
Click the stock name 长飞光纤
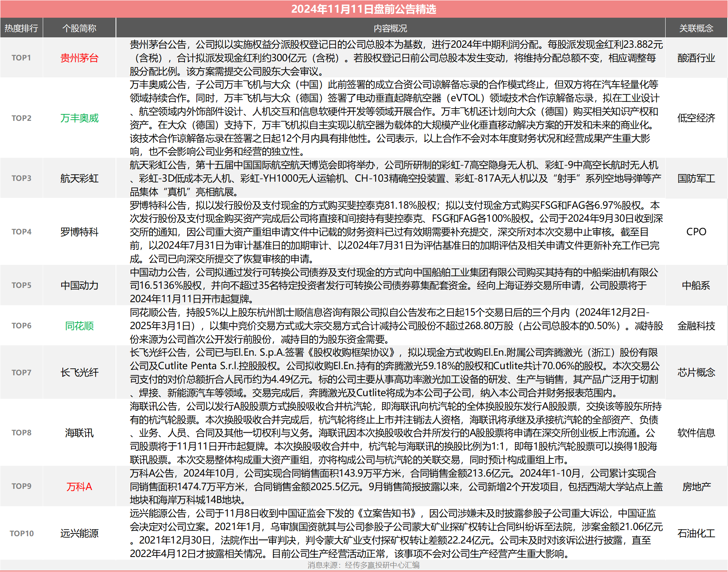(x=79, y=373)
